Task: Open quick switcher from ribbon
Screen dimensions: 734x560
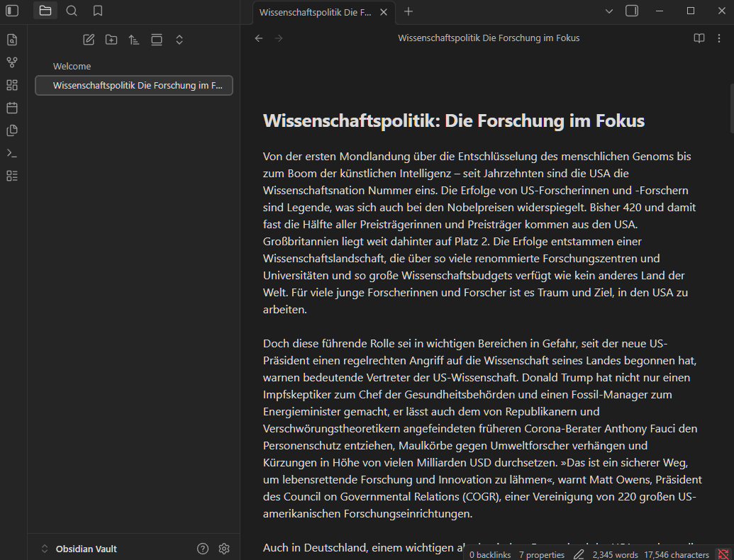Action: pyautogui.click(x=12, y=40)
